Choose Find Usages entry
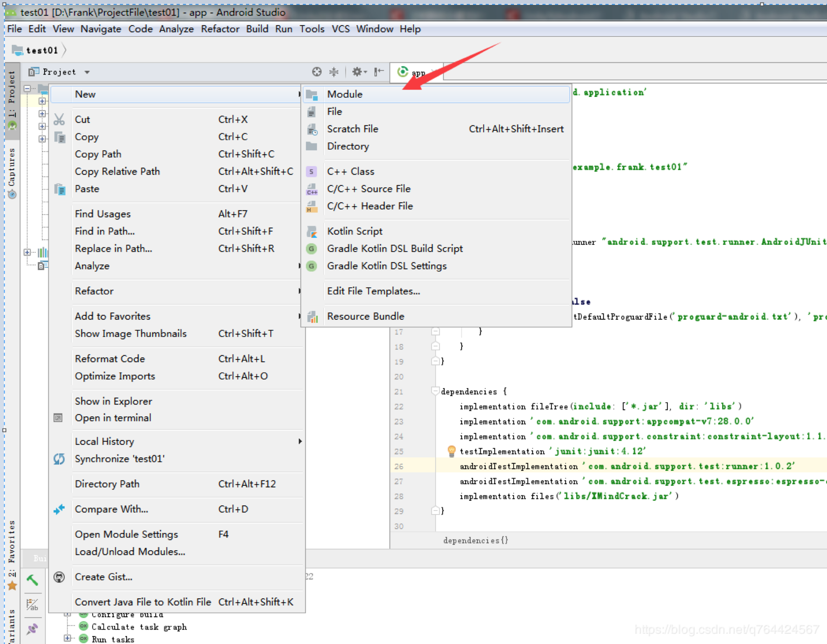This screenshot has height=644, width=827. coord(176,214)
